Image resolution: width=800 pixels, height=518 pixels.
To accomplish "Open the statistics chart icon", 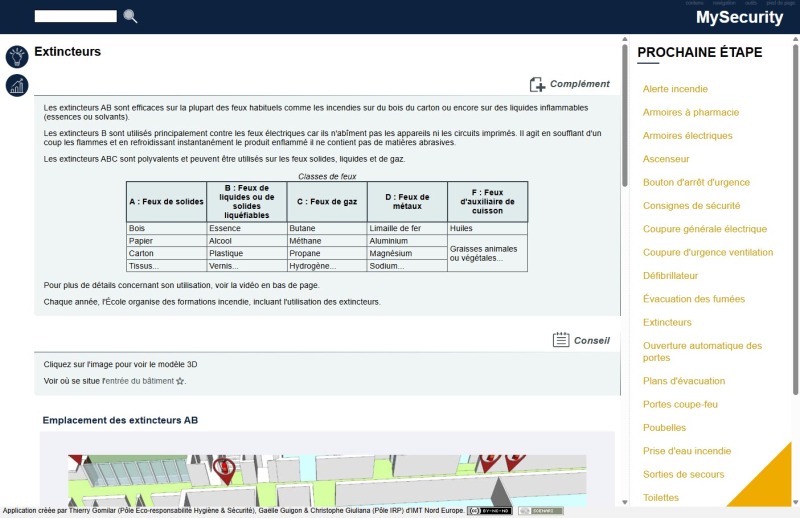I will (17, 86).
